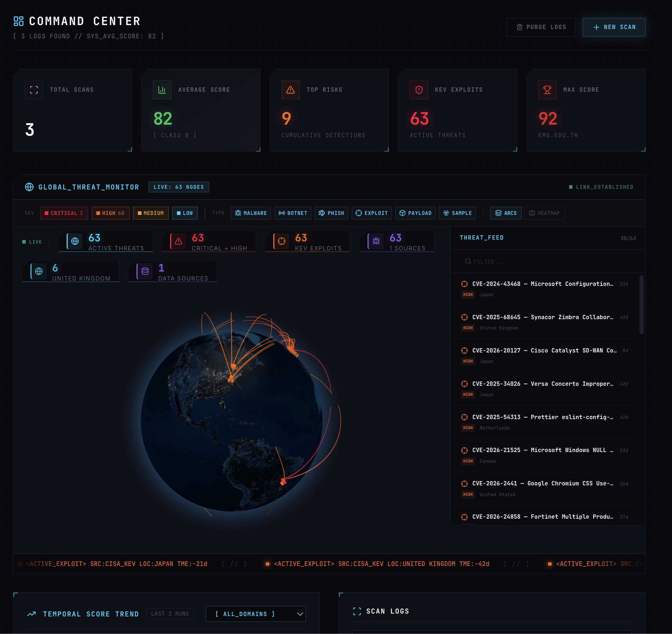The height and width of the screenshot is (634, 672).
Task: Click the crosshair icon beside CVE-2024-43468
Action: click(465, 284)
